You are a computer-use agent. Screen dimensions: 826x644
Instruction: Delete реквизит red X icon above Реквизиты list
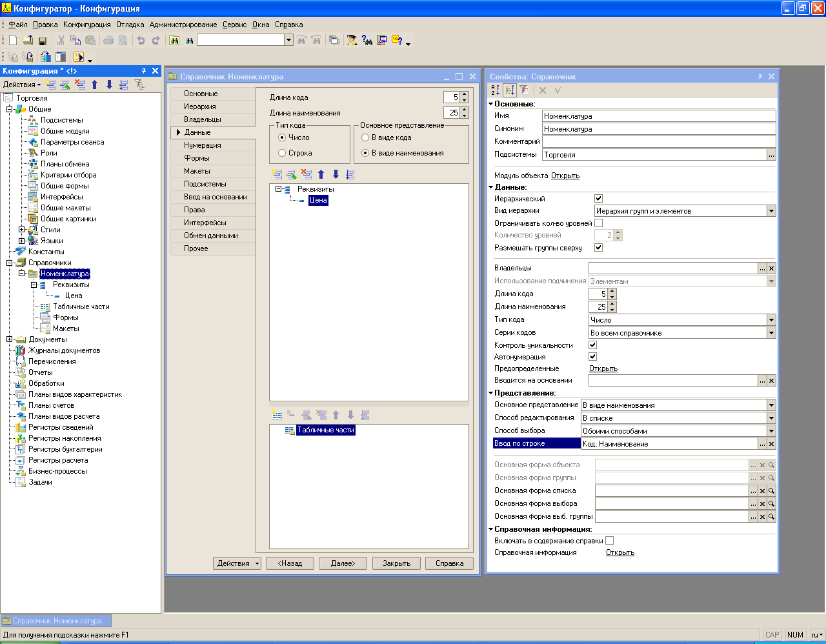coord(307,174)
